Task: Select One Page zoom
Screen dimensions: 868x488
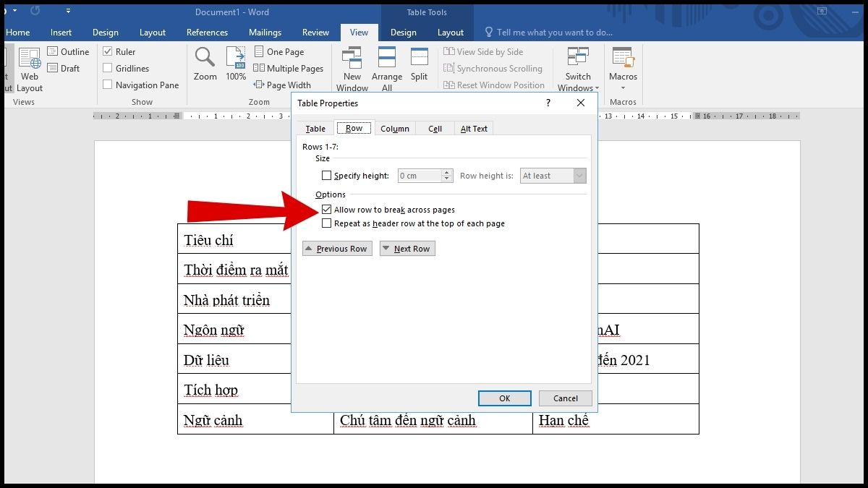Action: point(279,52)
